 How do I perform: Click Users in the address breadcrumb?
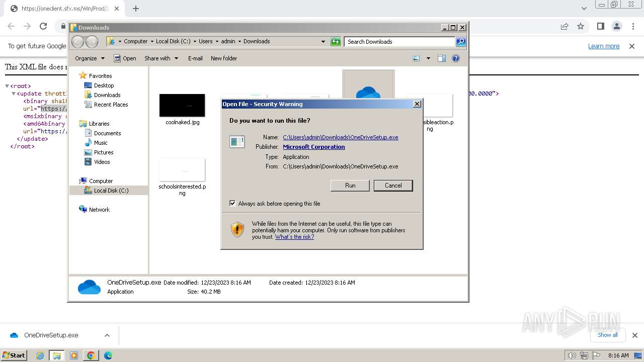click(x=205, y=41)
